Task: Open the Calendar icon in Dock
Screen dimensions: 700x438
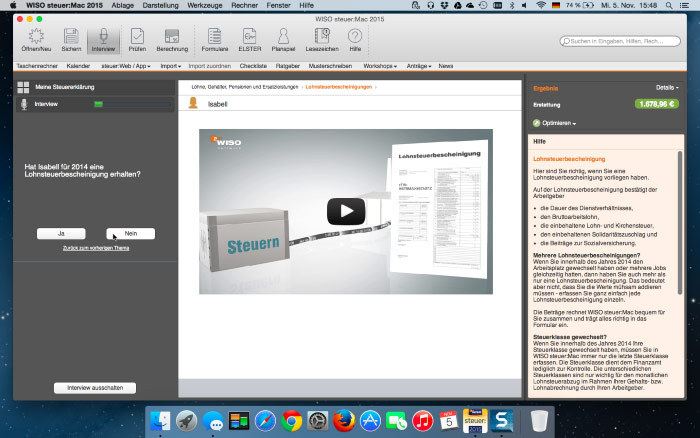Action: tap(449, 421)
